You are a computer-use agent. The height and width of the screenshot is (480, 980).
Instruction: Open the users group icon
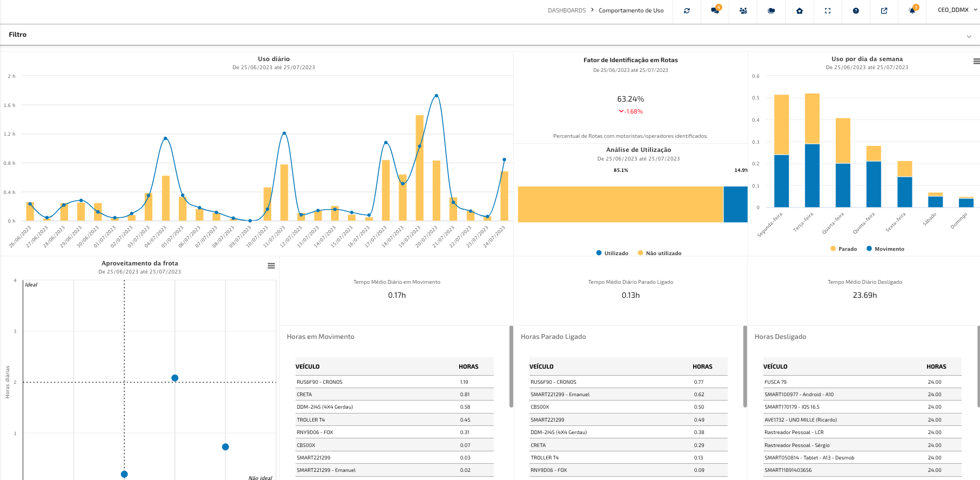click(743, 11)
